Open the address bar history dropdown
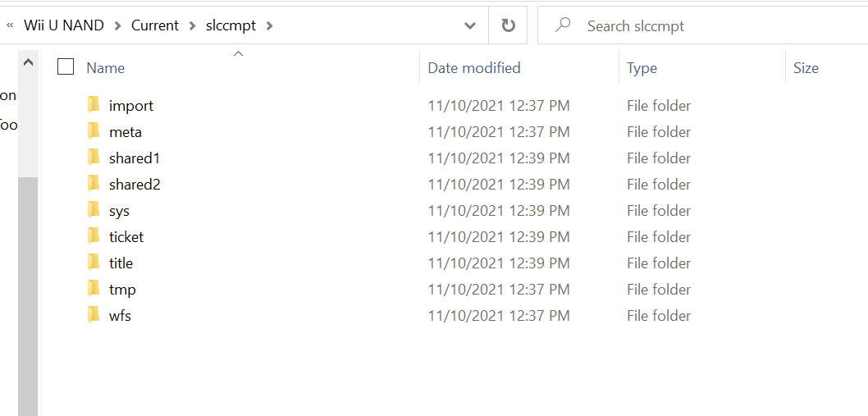Viewport: 868px width, 416px height. pos(470,25)
